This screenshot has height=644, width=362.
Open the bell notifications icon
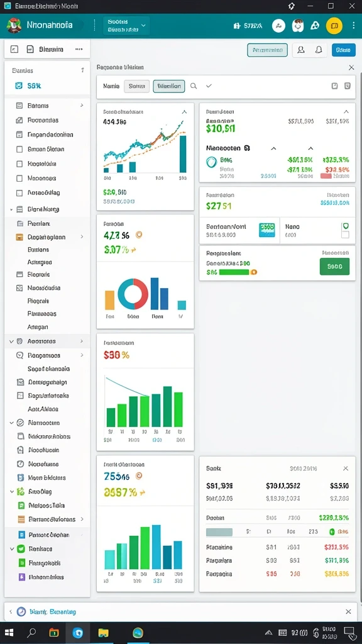[319, 50]
